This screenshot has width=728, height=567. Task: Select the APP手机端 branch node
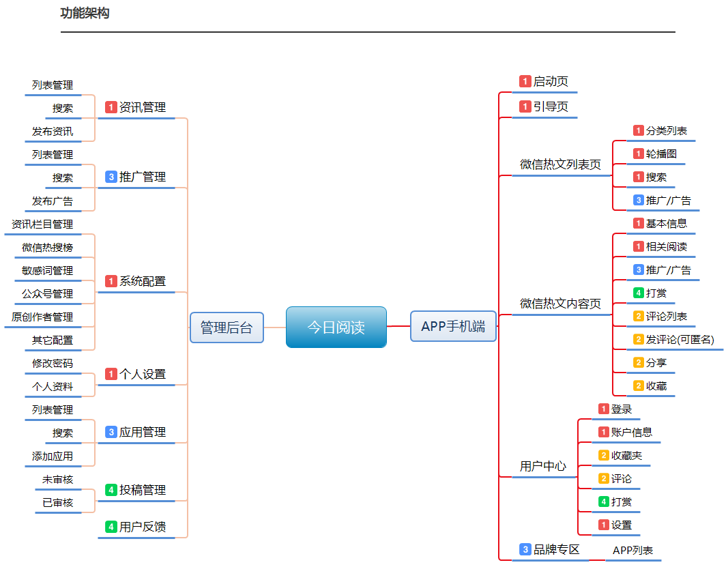[453, 326]
